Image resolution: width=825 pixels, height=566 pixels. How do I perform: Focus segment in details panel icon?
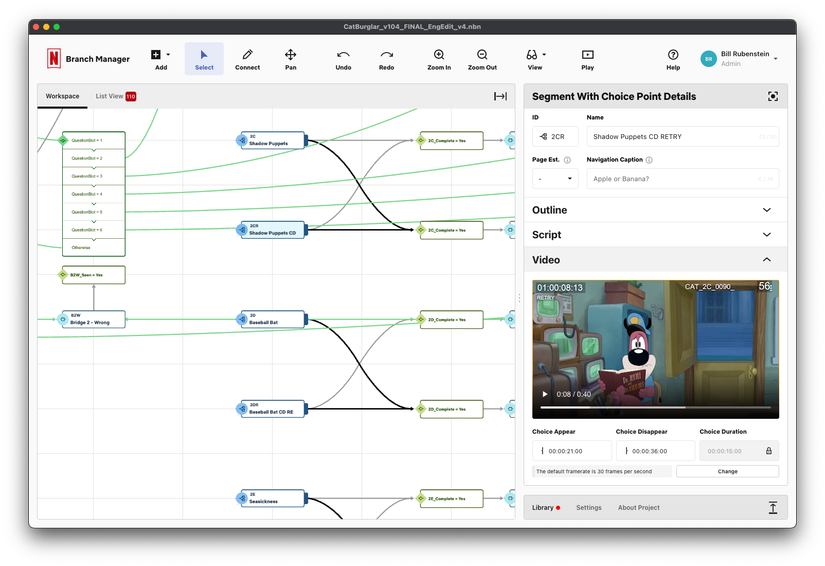772,96
